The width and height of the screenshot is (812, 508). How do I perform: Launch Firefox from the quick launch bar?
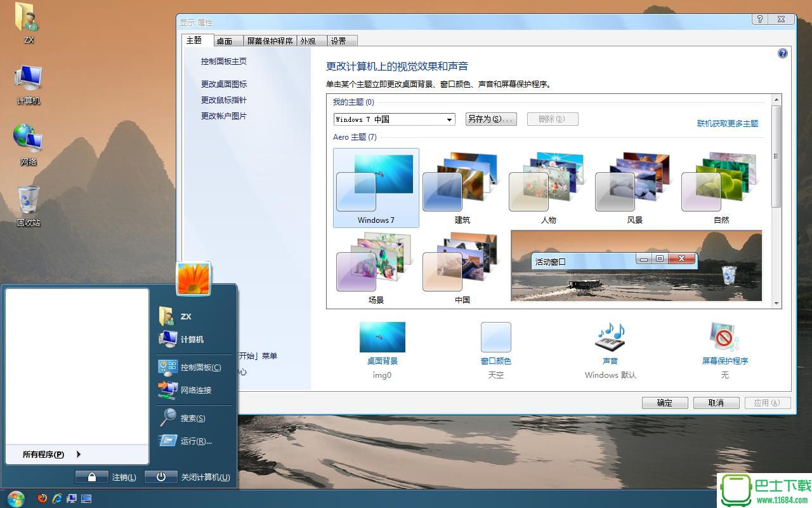pyautogui.click(x=43, y=498)
